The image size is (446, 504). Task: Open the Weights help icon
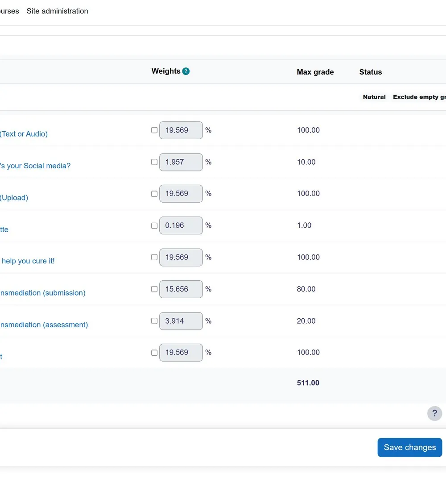(x=186, y=71)
